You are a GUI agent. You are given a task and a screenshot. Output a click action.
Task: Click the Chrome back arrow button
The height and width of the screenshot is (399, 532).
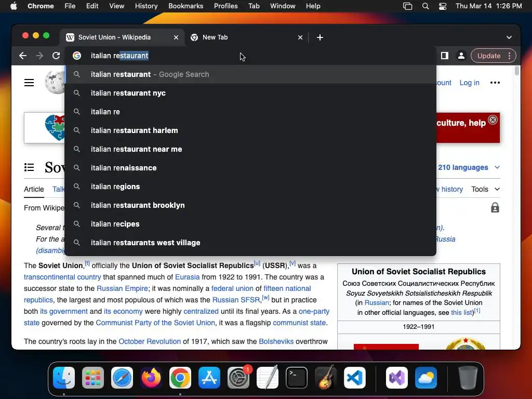click(23, 56)
